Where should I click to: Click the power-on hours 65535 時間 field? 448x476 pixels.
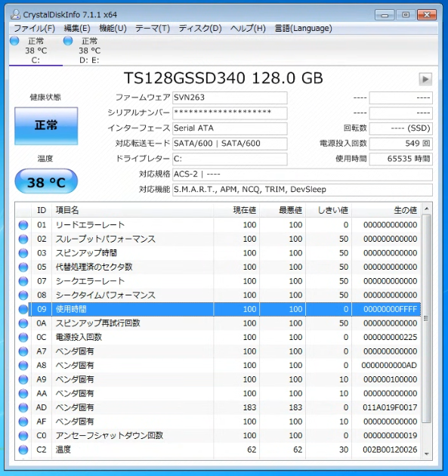[x=400, y=159]
